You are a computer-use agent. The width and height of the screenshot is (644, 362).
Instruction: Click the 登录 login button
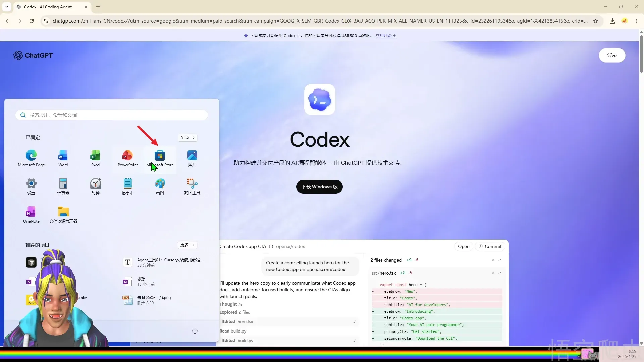612,55
